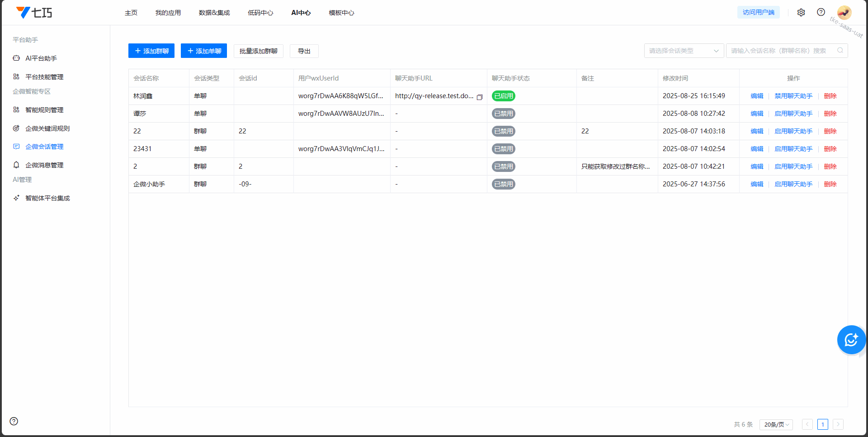Click the 访问用户端 button
This screenshot has height=437, width=868.
point(758,13)
